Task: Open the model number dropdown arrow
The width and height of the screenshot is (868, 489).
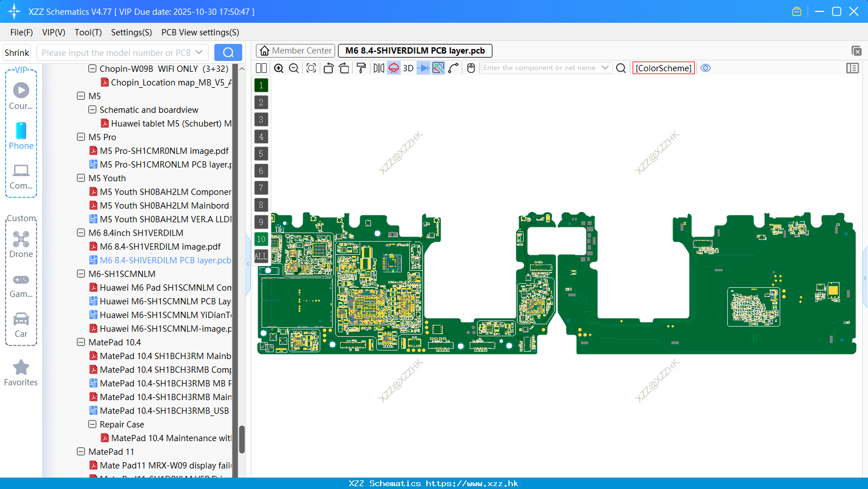Action: 199,52
